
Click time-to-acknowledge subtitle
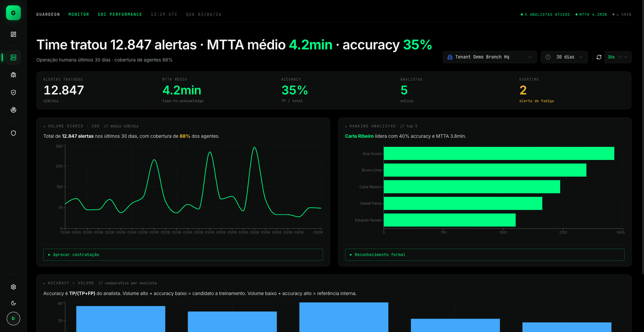pyautogui.click(x=183, y=101)
